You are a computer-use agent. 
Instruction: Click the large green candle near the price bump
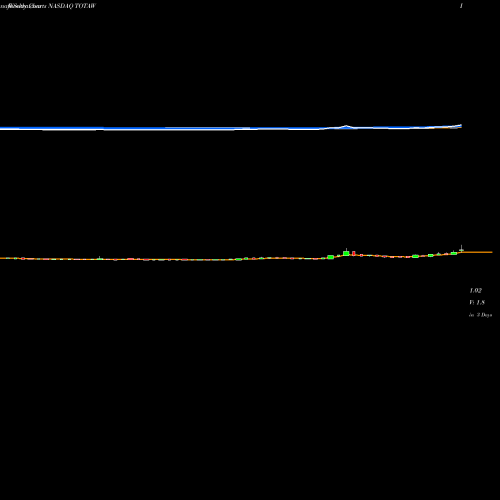pyautogui.click(x=346, y=253)
